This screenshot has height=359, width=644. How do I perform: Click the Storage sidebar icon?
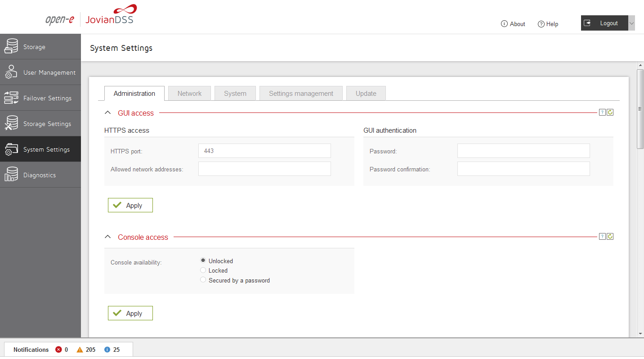pyautogui.click(x=11, y=47)
